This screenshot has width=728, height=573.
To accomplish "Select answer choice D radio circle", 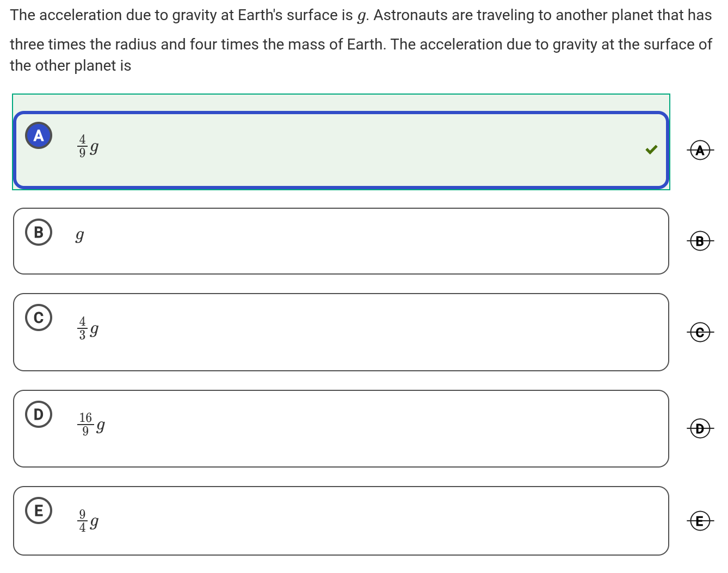I will point(39,414).
